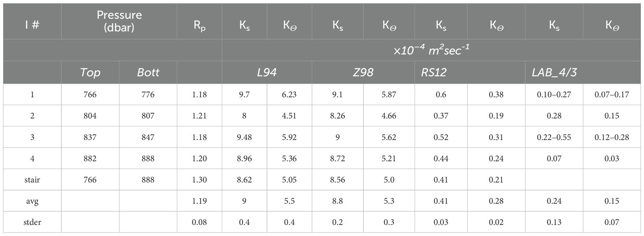Click the 1.30 Rp value cell

coord(199,180)
